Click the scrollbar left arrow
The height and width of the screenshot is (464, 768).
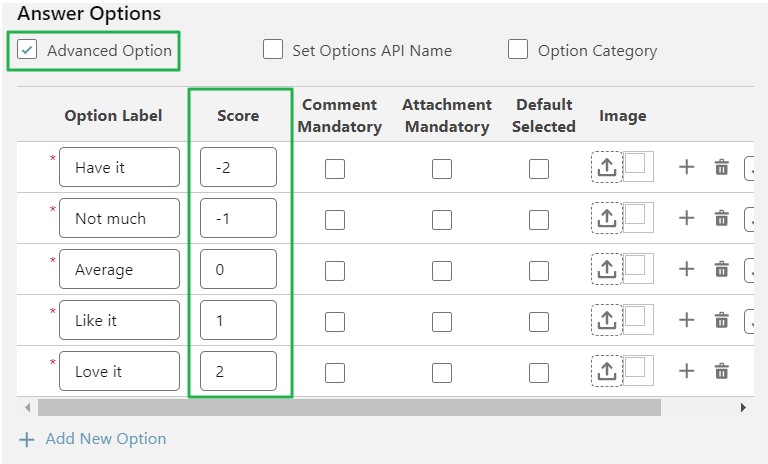[x=27, y=407]
